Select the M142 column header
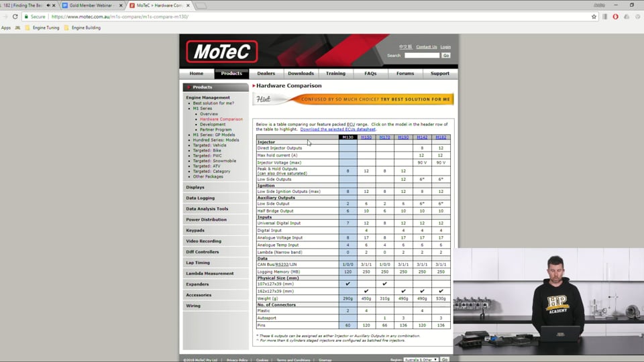644x362 pixels. [422, 137]
